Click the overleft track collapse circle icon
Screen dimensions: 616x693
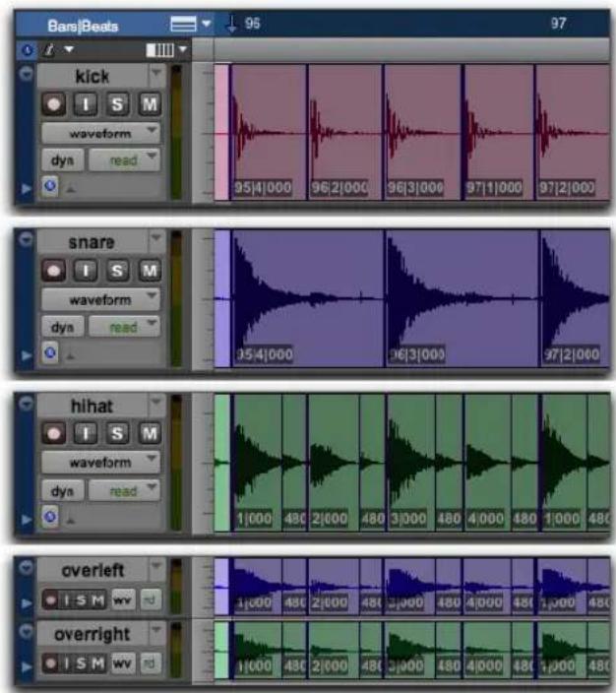pyautogui.click(x=27, y=567)
